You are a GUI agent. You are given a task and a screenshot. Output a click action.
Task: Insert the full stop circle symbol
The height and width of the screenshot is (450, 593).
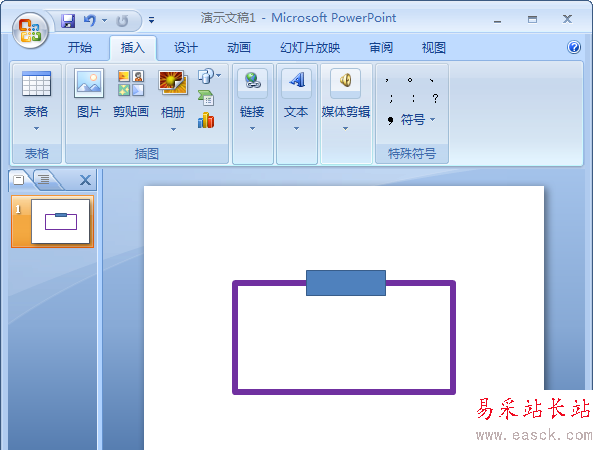[410, 80]
